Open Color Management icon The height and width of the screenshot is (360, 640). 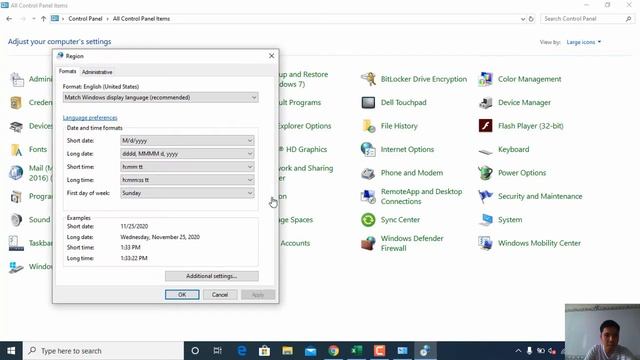click(x=485, y=79)
